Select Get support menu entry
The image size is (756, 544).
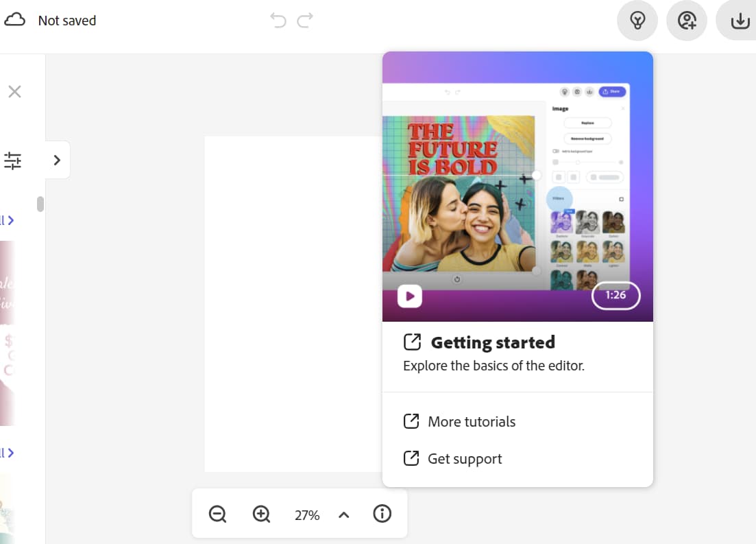[x=464, y=458]
